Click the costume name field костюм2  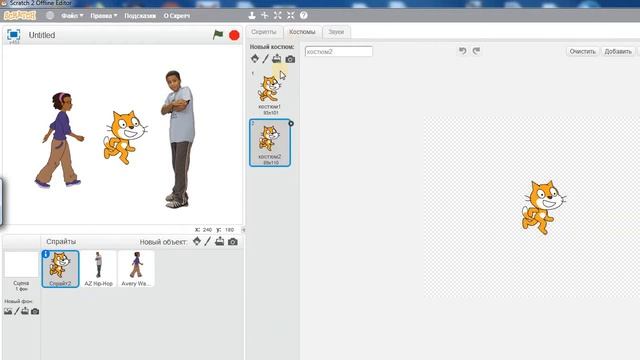(x=339, y=52)
